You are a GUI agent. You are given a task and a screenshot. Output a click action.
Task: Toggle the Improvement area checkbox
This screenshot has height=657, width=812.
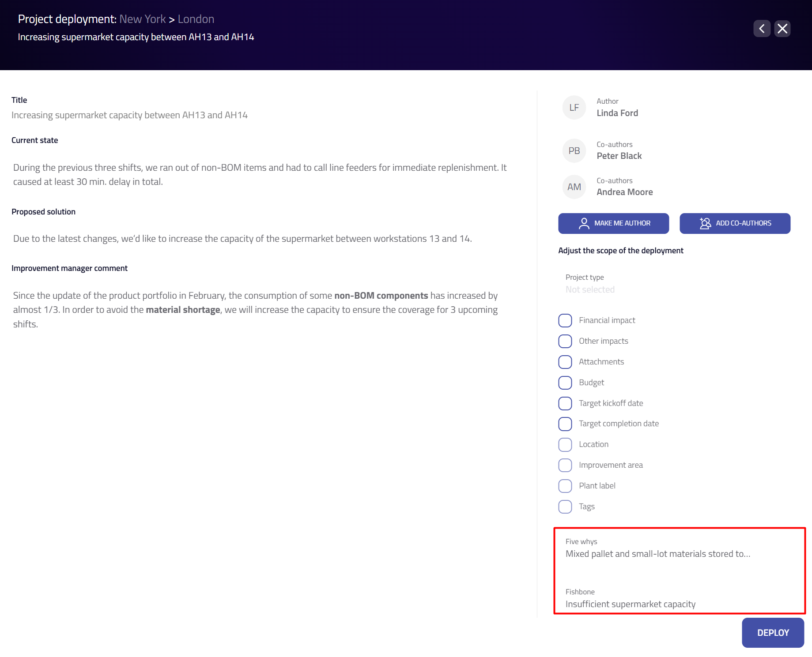pyautogui.click(x=565, y=465)
